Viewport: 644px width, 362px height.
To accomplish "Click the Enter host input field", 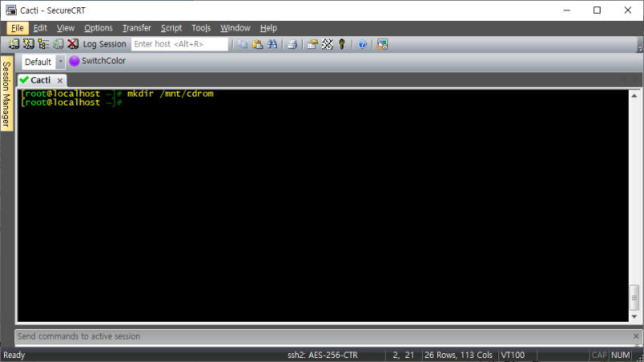I will click(179, 44).
